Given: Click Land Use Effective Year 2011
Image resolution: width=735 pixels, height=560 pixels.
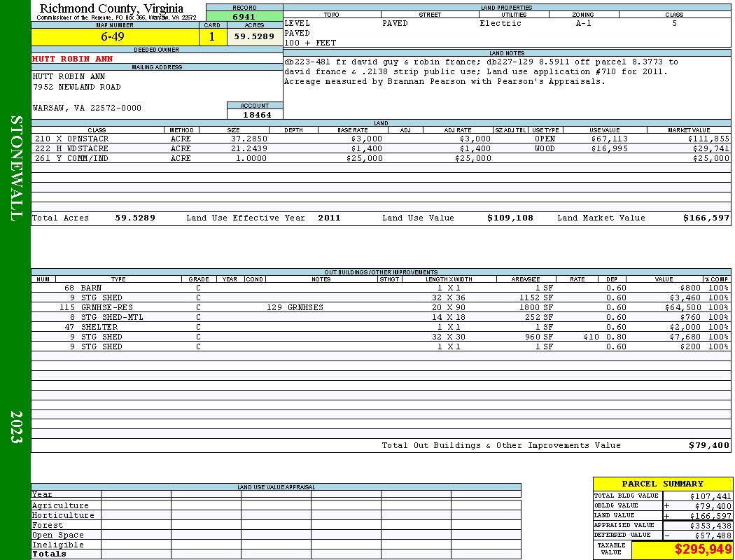Looking at the screenshot, I should coord(329,218).
